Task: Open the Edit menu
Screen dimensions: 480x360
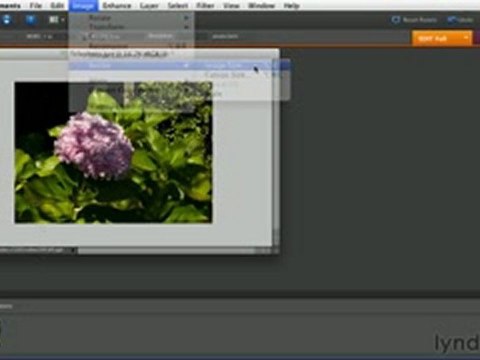Action: 57,5
